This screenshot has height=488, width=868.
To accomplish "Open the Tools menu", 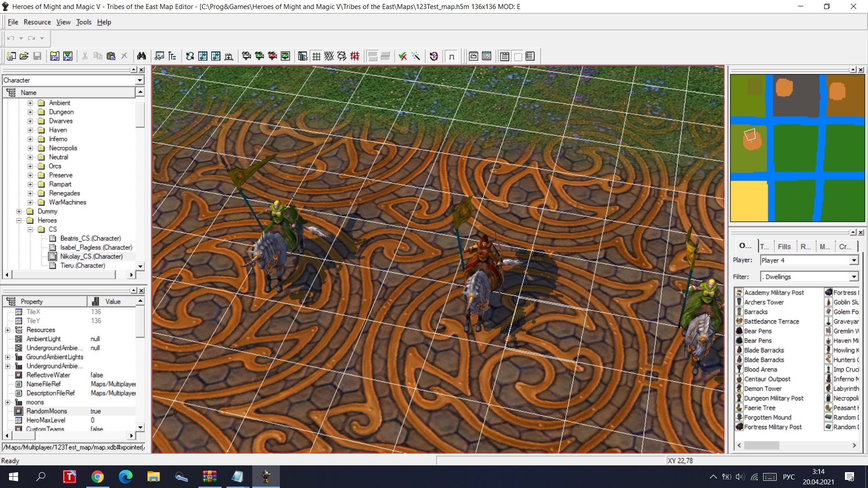I will click(84, 22).
